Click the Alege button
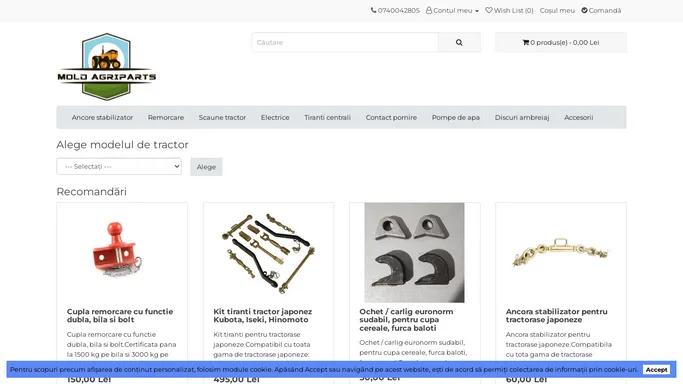The height and width of the screenshot is (384, 683). point(206,167)
